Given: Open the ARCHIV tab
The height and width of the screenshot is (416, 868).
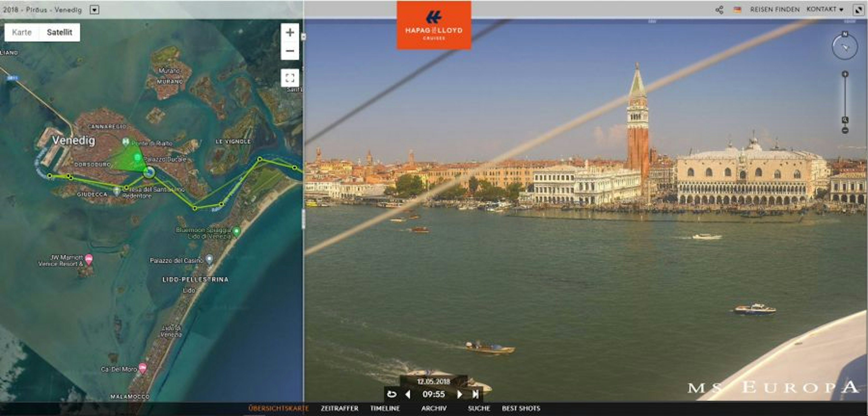Looking at the screenshot, I should pyautogui.click(x=434, y=408).
